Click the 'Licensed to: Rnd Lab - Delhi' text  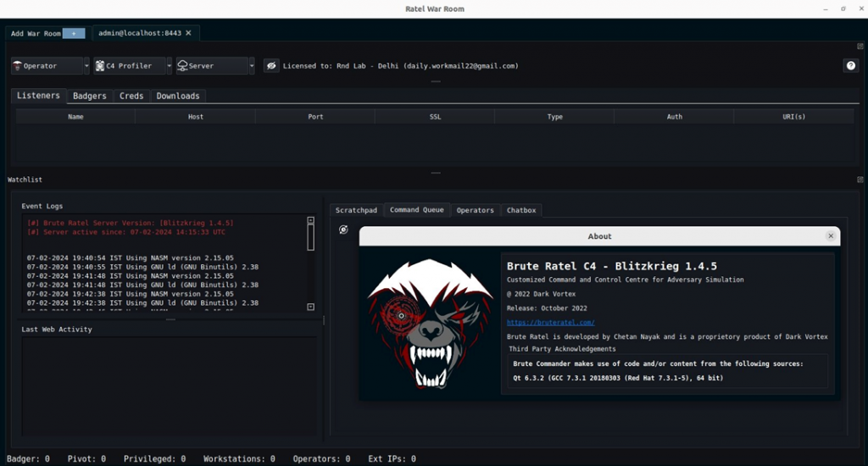(x=401, y=66)
